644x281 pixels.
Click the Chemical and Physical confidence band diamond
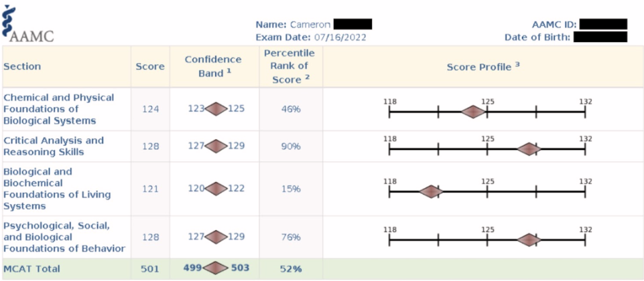[216, 109]
